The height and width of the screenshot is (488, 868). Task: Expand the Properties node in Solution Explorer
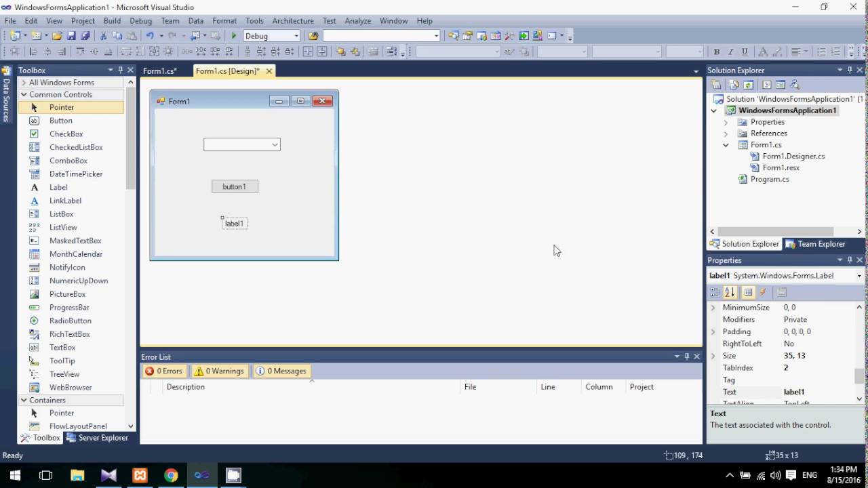pos(726,122)
